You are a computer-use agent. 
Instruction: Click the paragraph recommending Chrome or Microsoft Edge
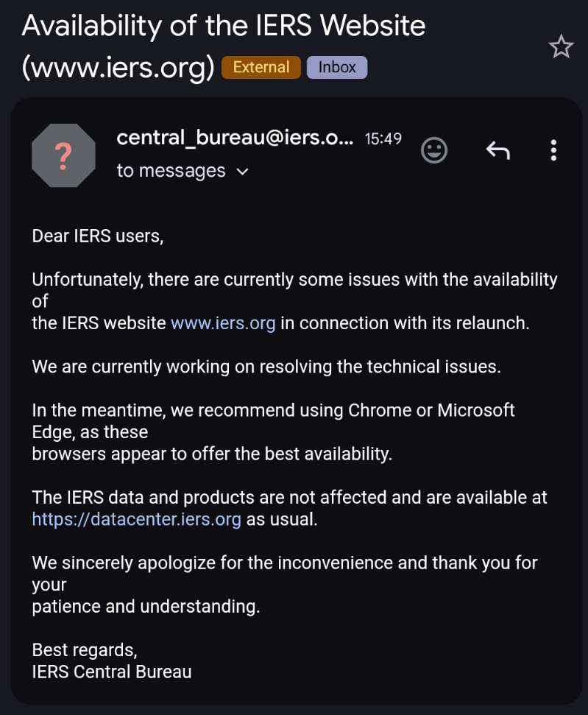273,432
